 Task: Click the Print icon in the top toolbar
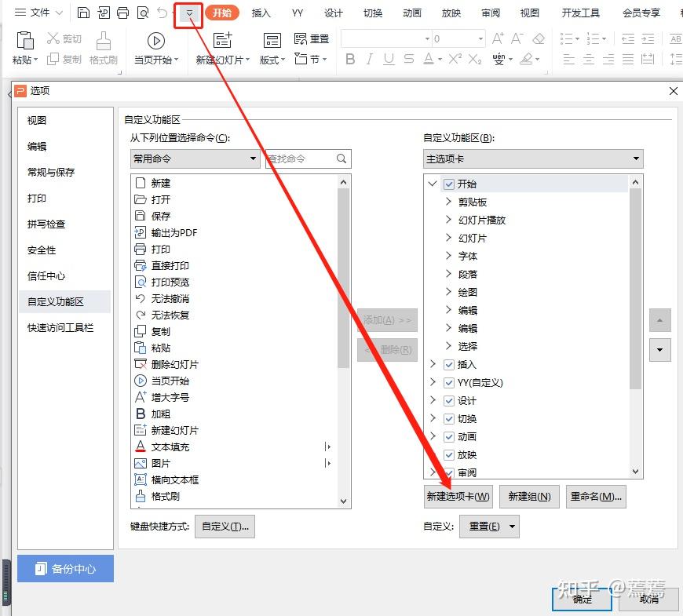pos(122,13)
